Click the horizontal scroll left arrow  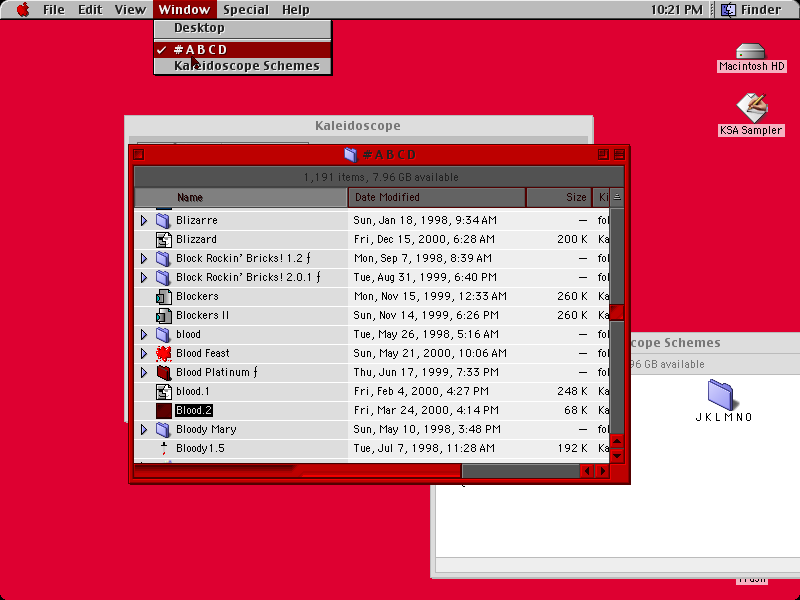click(x=587, y=471)
